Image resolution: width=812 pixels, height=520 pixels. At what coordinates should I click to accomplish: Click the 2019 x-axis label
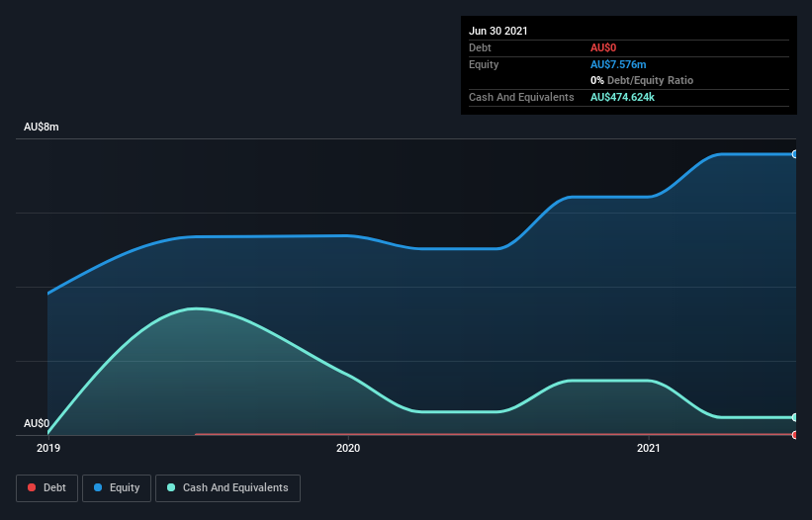[48, 448]
